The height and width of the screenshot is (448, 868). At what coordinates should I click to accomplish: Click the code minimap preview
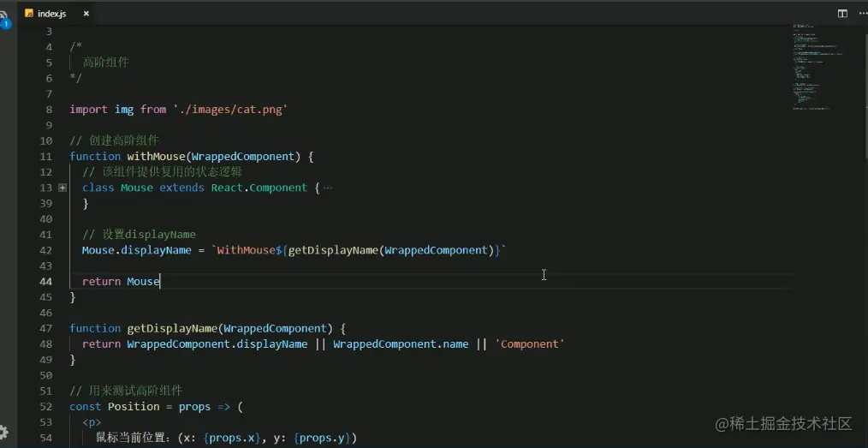point(818,67)
